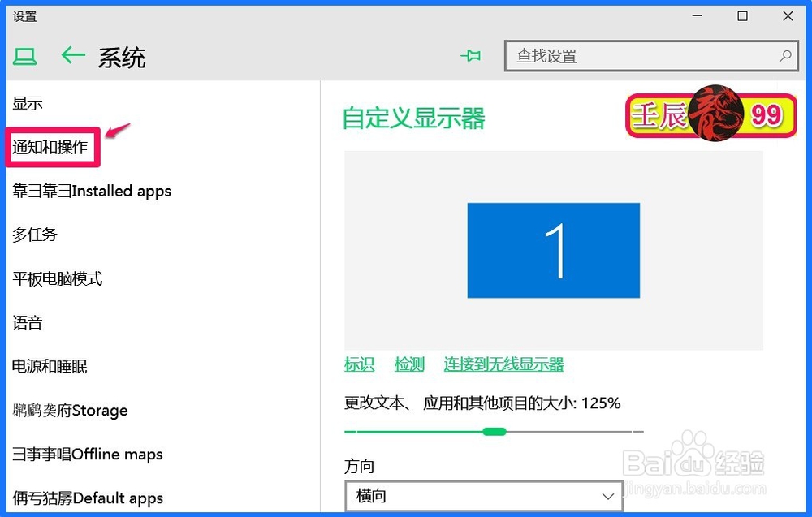
Task: Click the 标识 link to identify displays
Action: click(x=359, y=365)
